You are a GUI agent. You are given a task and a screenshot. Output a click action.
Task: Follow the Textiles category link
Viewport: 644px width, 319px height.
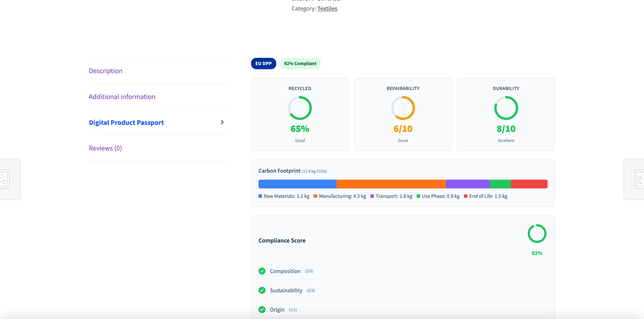327,9
